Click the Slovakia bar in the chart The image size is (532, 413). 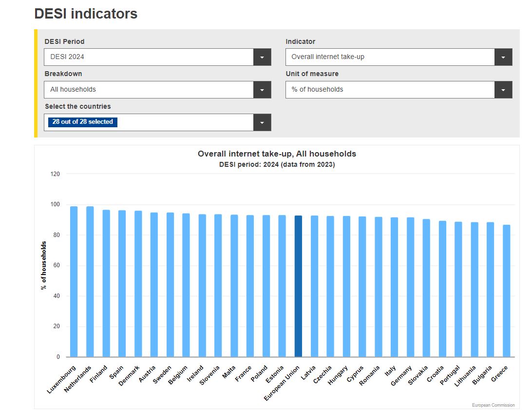tap(426, 288)
